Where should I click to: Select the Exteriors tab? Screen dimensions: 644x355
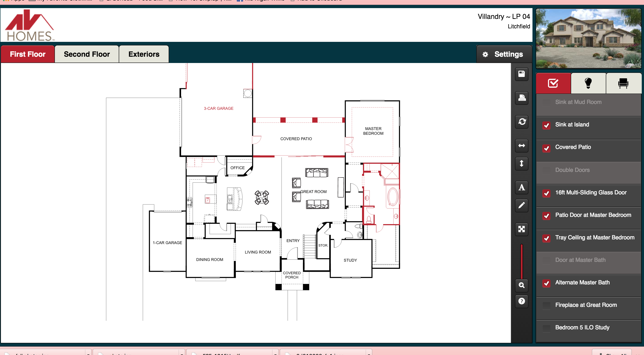pos(144,54)
